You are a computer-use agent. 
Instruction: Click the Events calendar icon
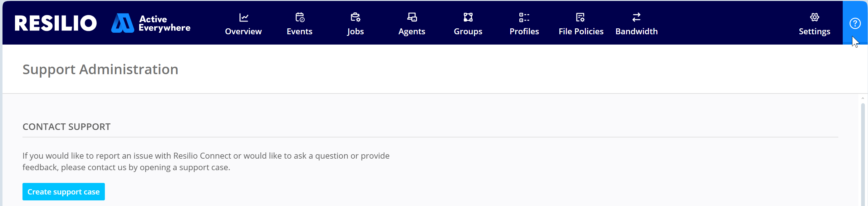[300, 17]
